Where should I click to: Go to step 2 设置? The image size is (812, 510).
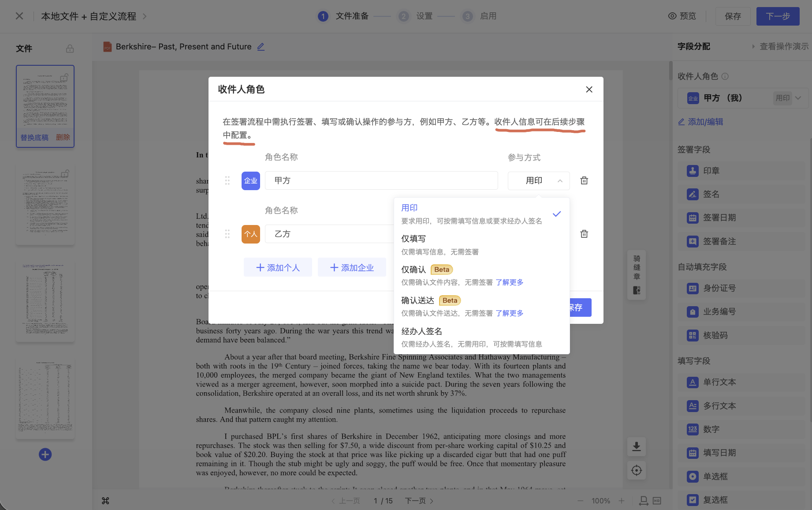[416, 16]
